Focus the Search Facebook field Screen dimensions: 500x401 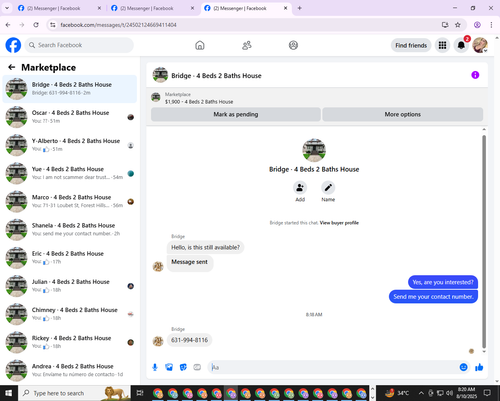[x=79, y=45]
